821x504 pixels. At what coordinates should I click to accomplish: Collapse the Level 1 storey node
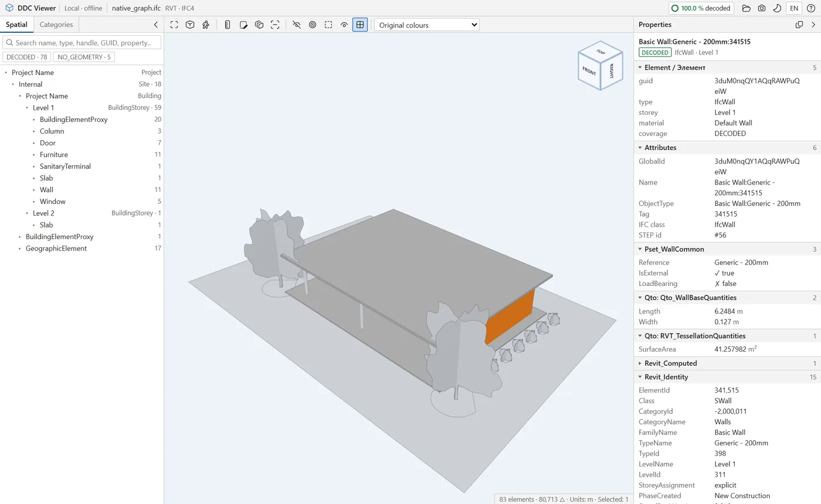click(x=27, y=108)
